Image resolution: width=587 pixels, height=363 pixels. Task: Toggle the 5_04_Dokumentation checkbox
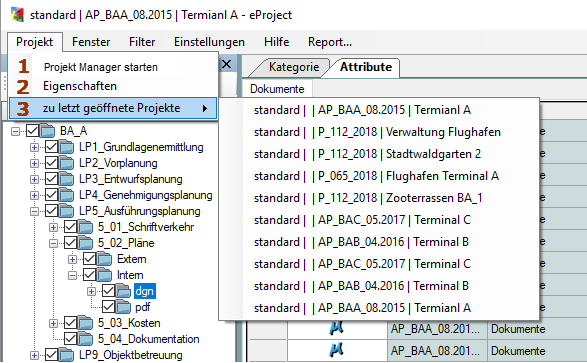[x=70, y=339]
